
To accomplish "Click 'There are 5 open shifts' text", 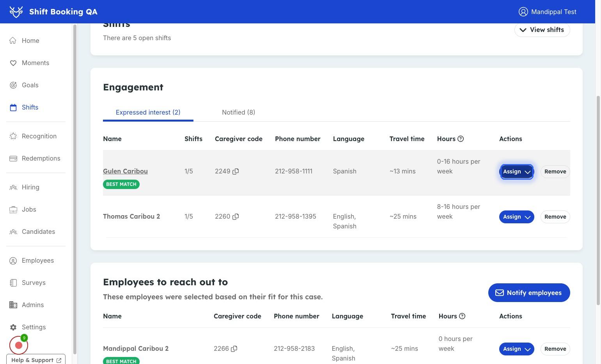I will coord(137,38).
